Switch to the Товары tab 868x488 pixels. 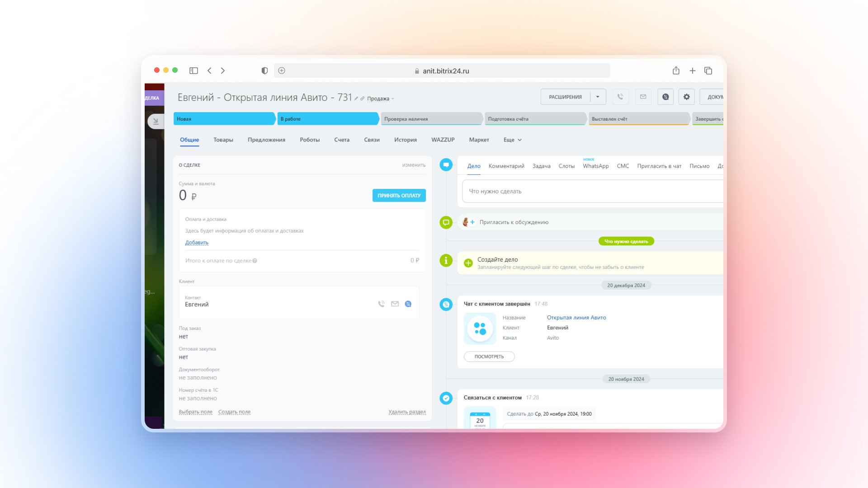click(x=223, y=140)
